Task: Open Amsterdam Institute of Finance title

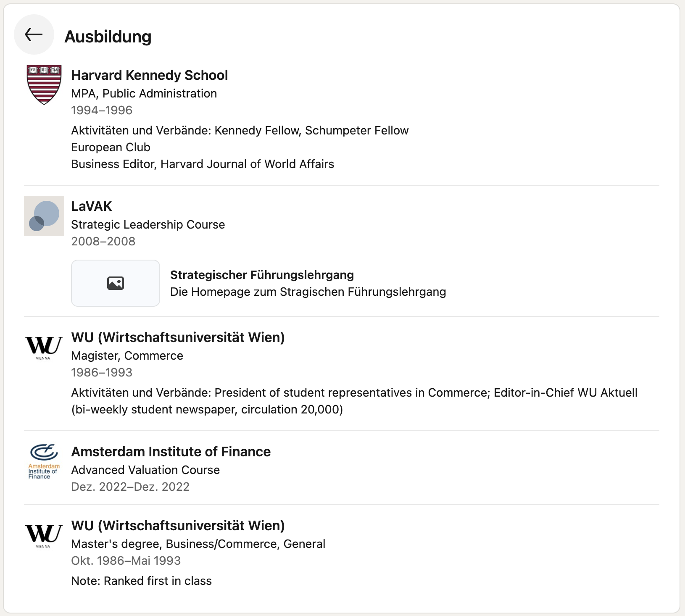Action: (x=171, y=452)
